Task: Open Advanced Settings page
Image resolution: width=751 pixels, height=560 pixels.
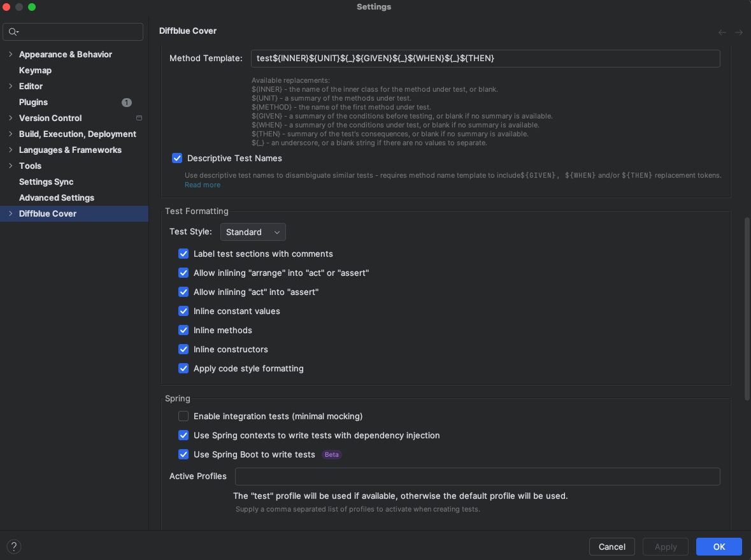Action: [x=57, y=197]
